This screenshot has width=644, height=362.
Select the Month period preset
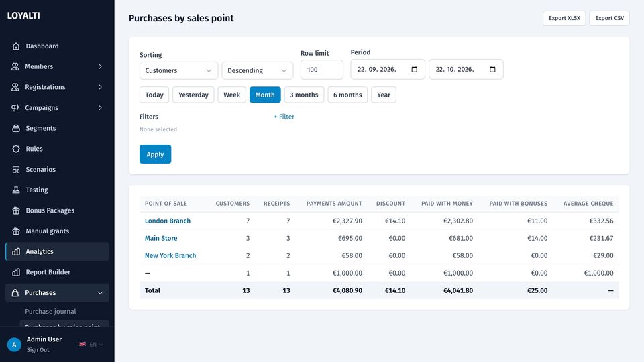265,95
